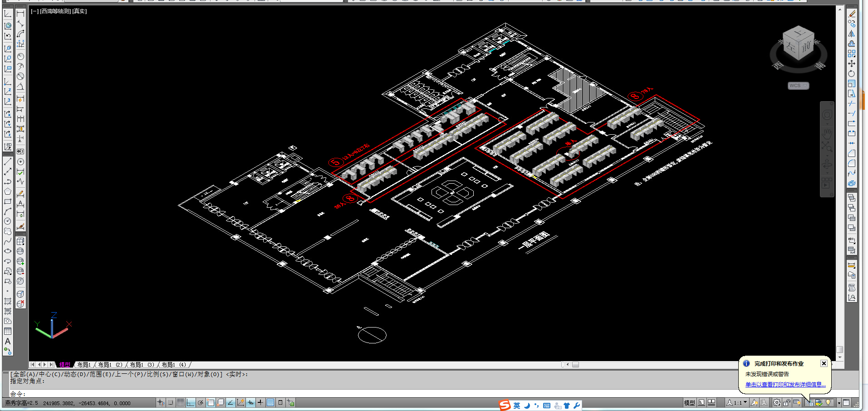This screenshot has width=868, height=411.
Task: Select the Blend Curves tool
Action: click(x=852, y=173)
